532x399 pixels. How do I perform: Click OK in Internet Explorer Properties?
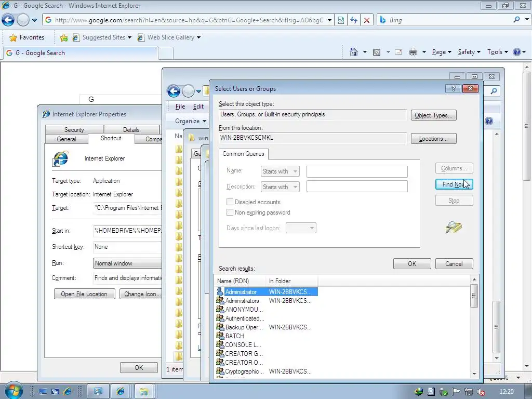point(139,367)
